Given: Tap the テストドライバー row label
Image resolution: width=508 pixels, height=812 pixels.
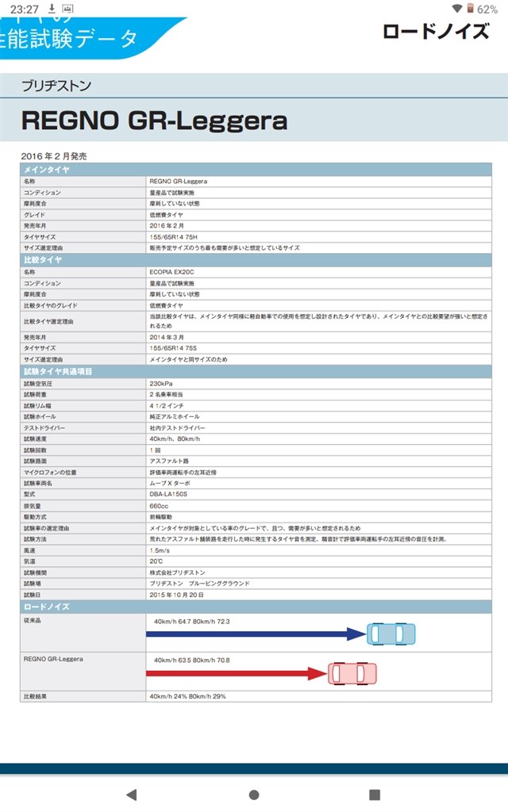Looking at the screenshot, I should 44,428.
